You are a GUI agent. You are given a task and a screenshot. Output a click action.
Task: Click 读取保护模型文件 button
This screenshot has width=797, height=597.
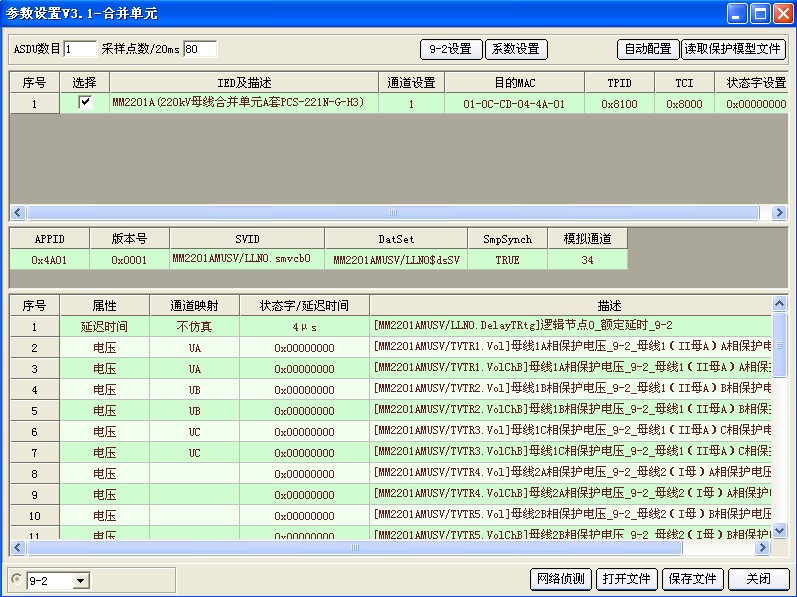tap(733, 49)
